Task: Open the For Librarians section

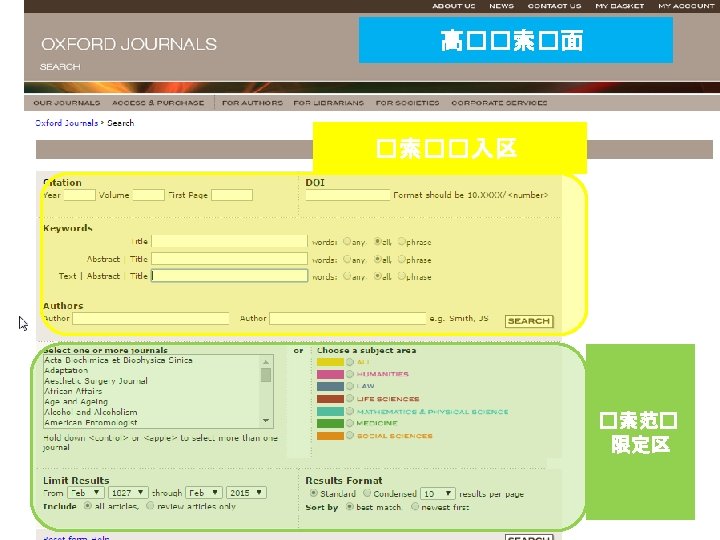Action: point(328,103)
